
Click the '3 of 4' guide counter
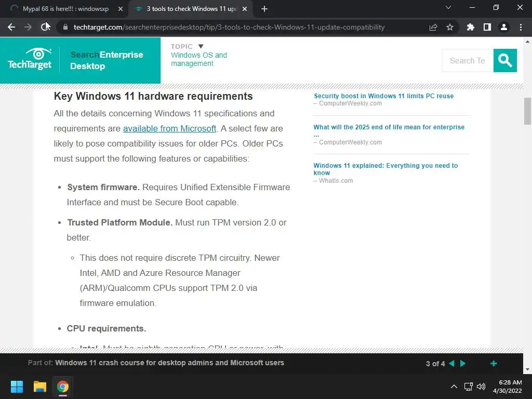435,363
